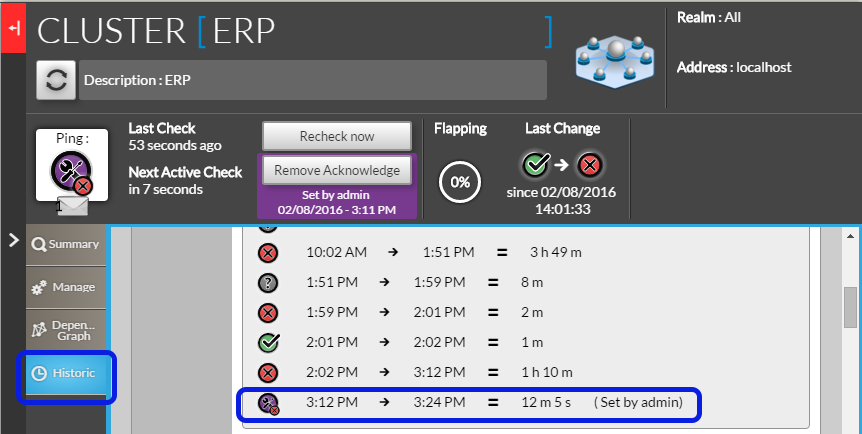
Task: Select the Historic tab
Action: (x=66, y=374)
